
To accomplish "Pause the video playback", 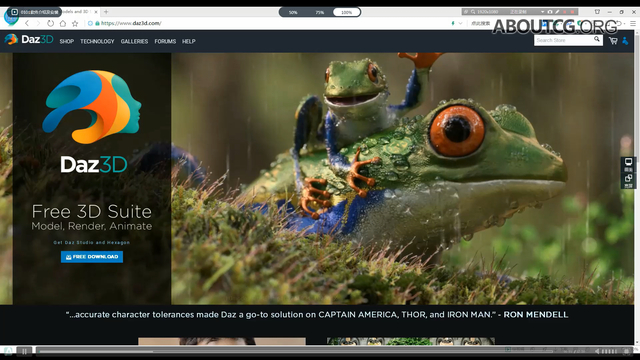I will (24, 351).
